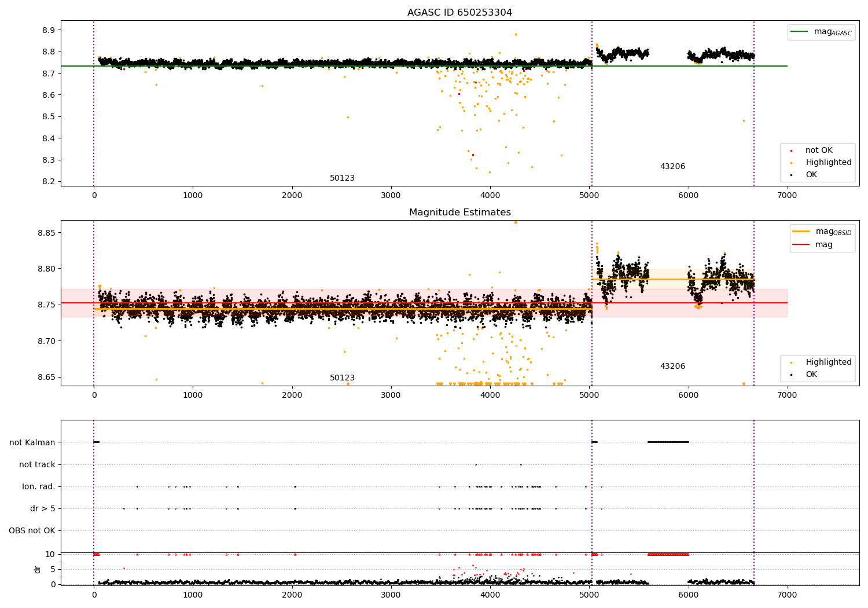Click the 'OBS not OK' row label

coord(32,530)
